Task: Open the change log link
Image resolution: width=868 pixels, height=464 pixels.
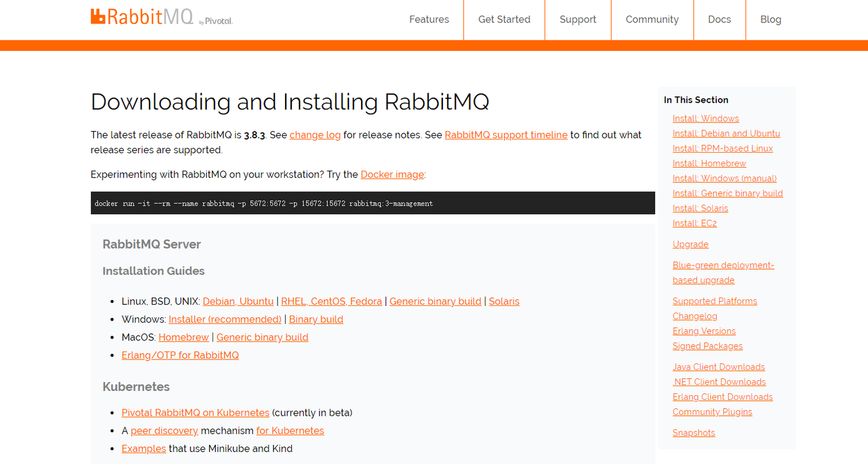Action: pos(315,135)
